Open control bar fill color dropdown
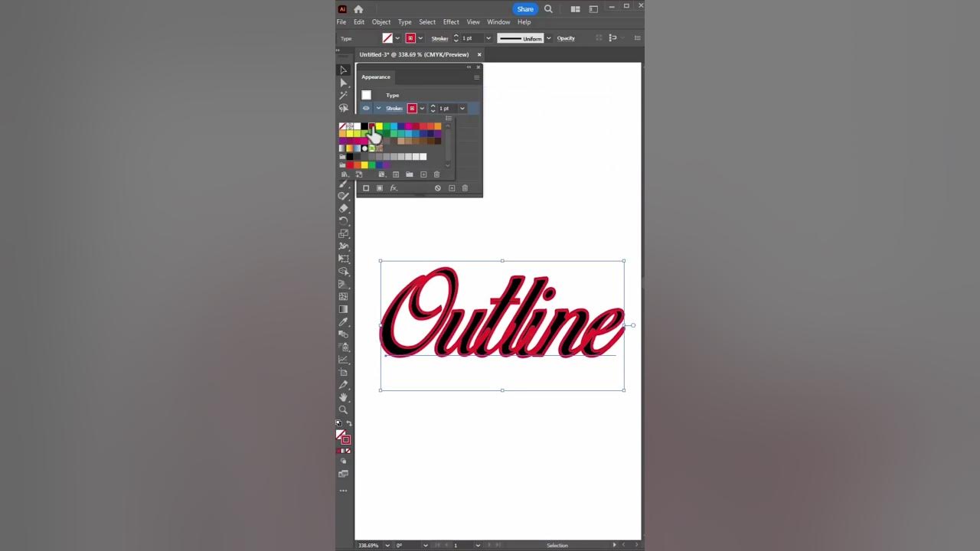 [397, 38]
